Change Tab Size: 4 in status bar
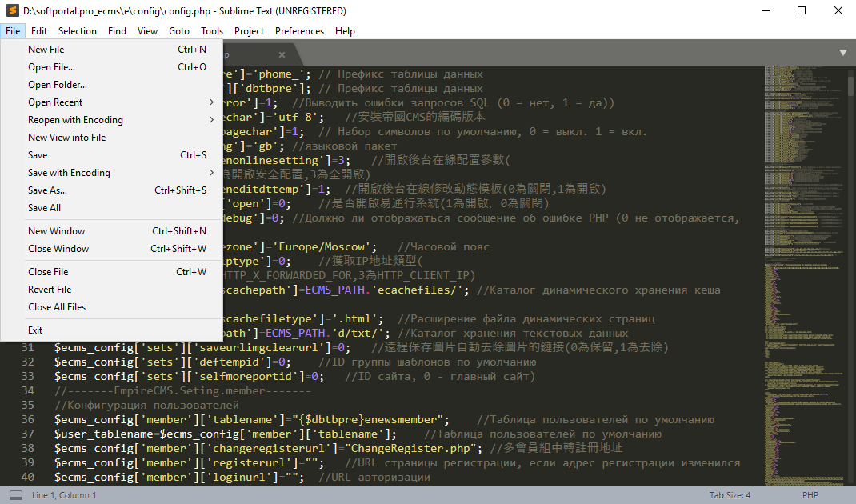Image resolution: width=856 pixels, height=504 pixels. pyautogui.click(x=730, y=495)
